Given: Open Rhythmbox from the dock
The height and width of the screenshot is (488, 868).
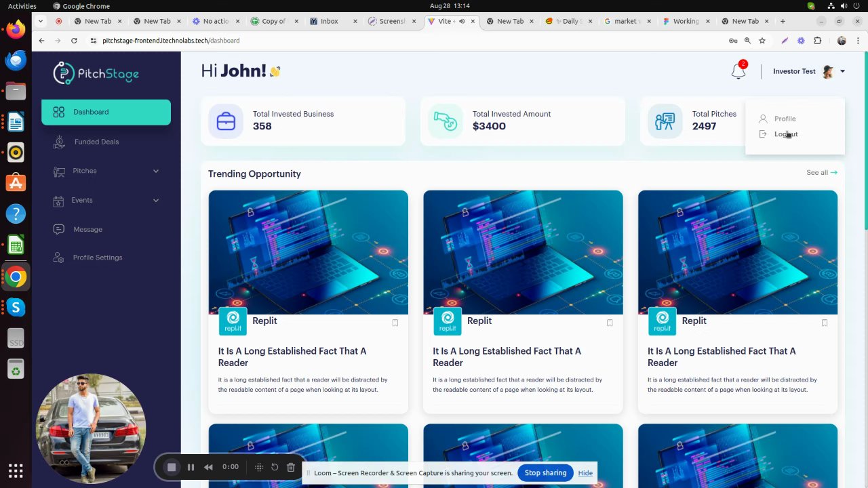Looking at the screenshot, I should [x=16, y=152].
